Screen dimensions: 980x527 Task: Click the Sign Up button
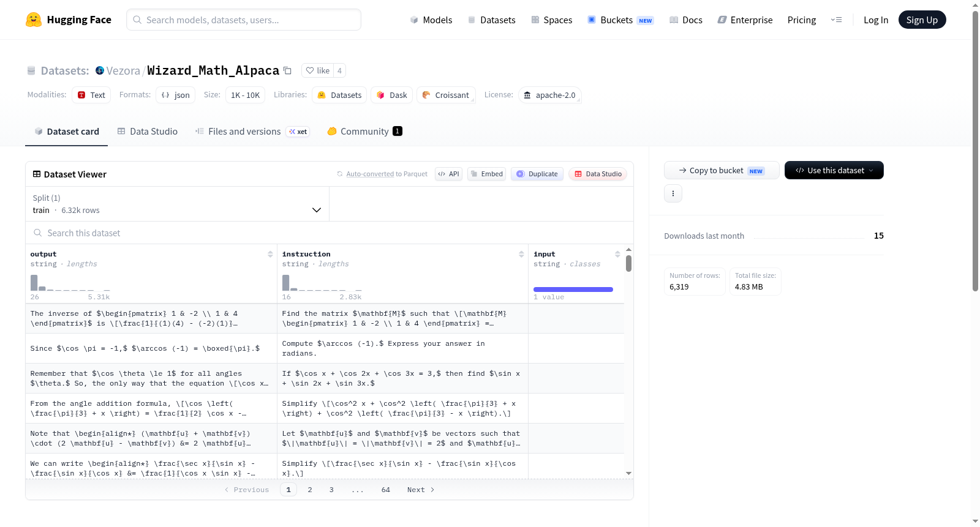click(x=922, y=20)
